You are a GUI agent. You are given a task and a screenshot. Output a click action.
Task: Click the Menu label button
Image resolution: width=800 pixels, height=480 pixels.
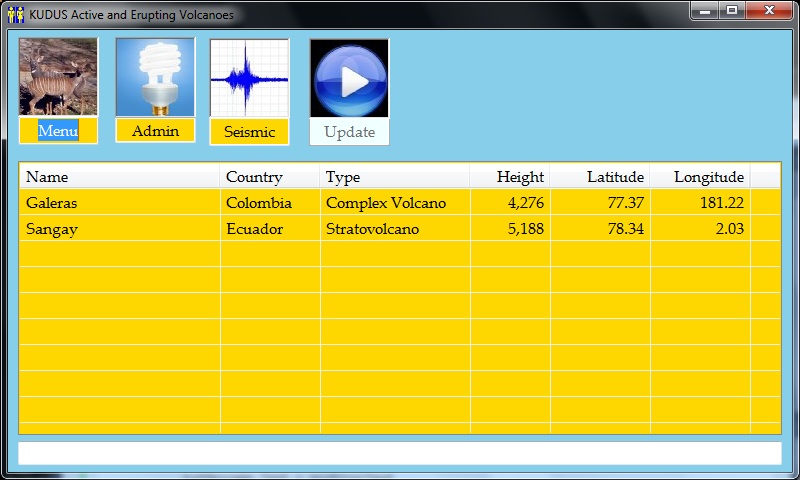58,131
